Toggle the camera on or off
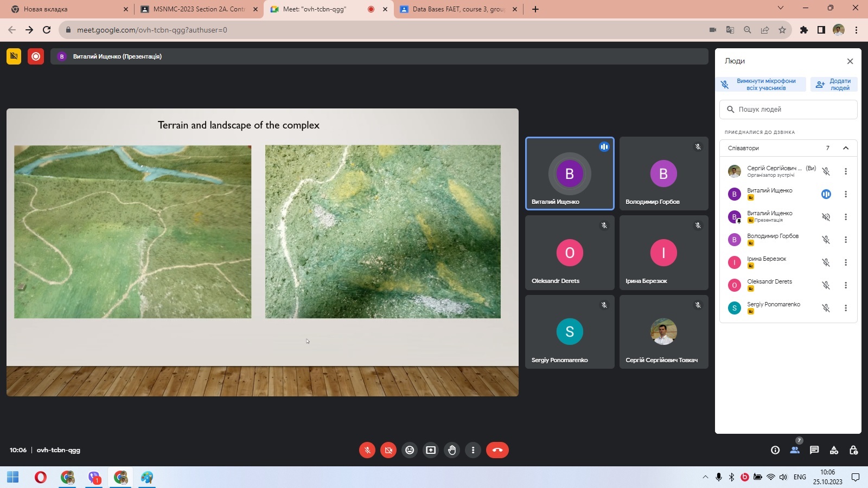Screen dimensions: 868x488 388,450
